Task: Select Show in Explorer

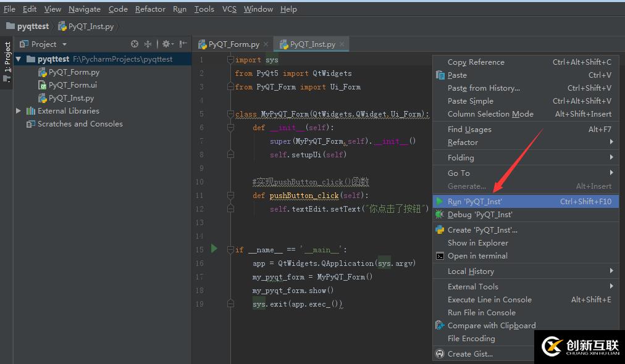Action: tap(526, 242)
